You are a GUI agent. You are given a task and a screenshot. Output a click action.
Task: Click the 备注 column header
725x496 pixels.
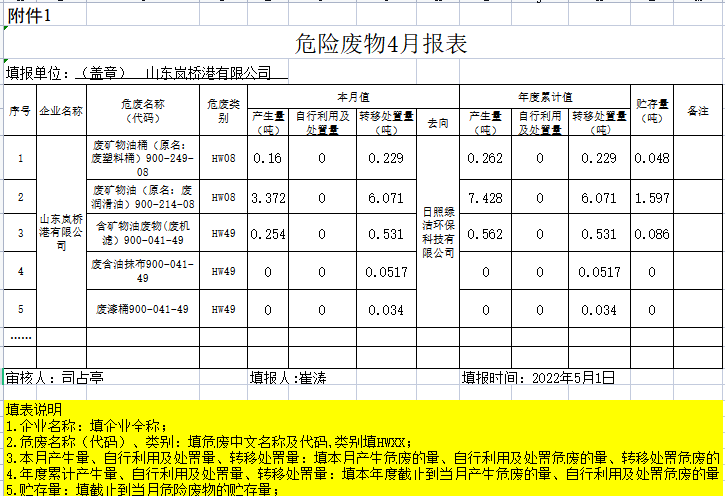(x=697, y=111)
